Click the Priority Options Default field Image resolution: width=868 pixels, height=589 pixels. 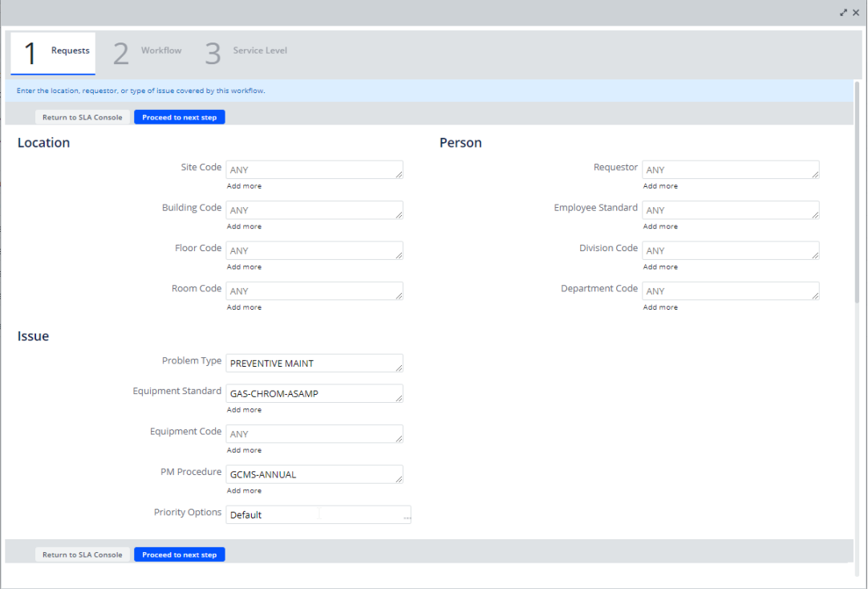[273, 515]
